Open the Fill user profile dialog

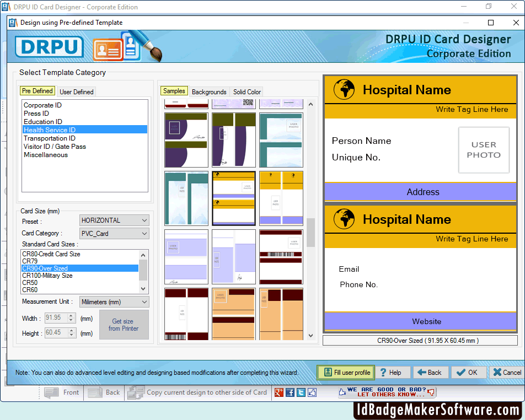[x=346, y=373]
